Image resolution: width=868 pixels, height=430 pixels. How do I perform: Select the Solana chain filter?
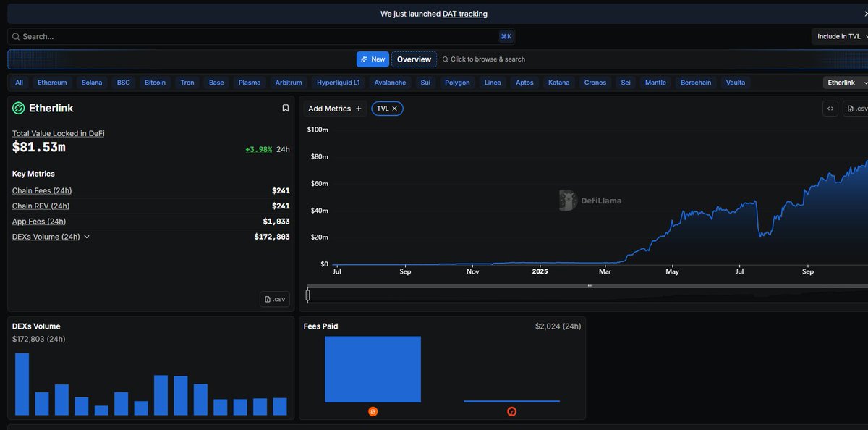pyautogui.click(x=92, y=83)
